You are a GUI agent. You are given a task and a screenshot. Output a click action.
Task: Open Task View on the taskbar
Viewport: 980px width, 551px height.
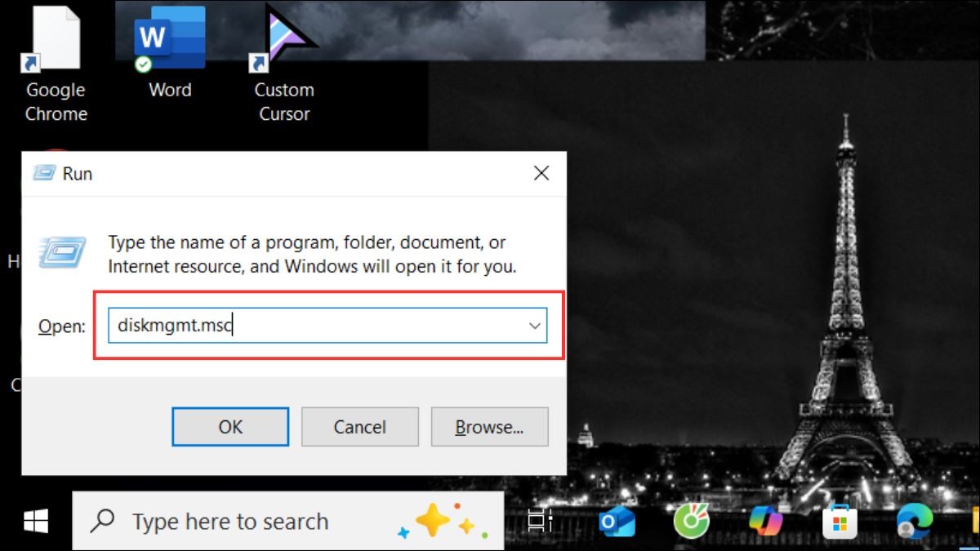click(x=541, y=522)
